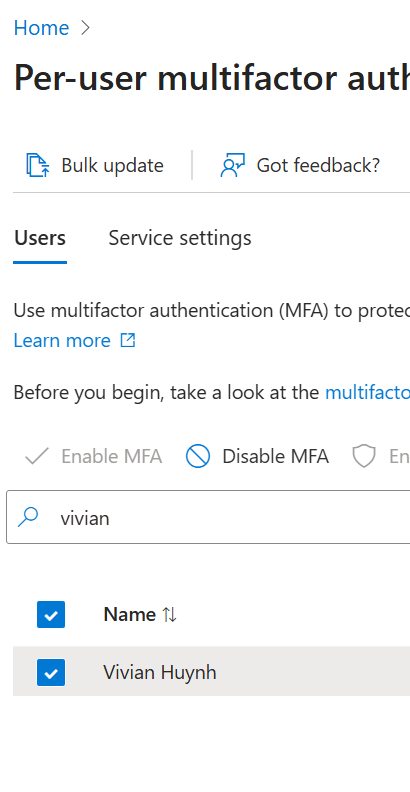This screenshot has height=792, width=410.
Task: Click the Disable MFA prohibited-circle icon
Action: tap(198, 456)
